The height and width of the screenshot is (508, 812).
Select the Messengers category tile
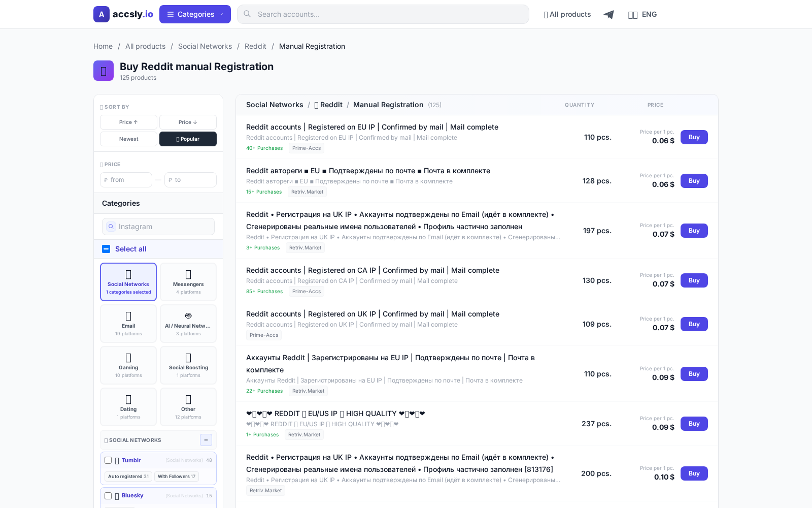click(x=188, y=282)
